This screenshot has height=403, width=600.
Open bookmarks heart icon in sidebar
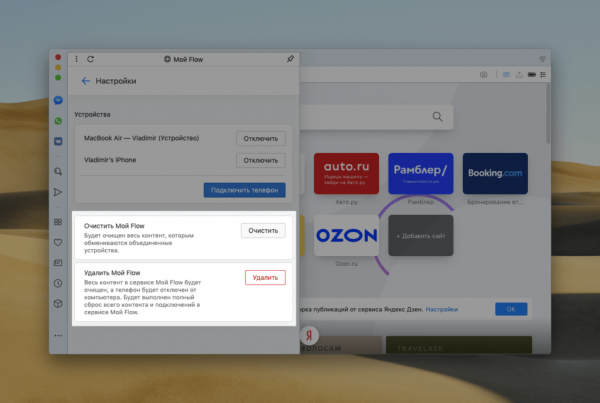[58, 242]
